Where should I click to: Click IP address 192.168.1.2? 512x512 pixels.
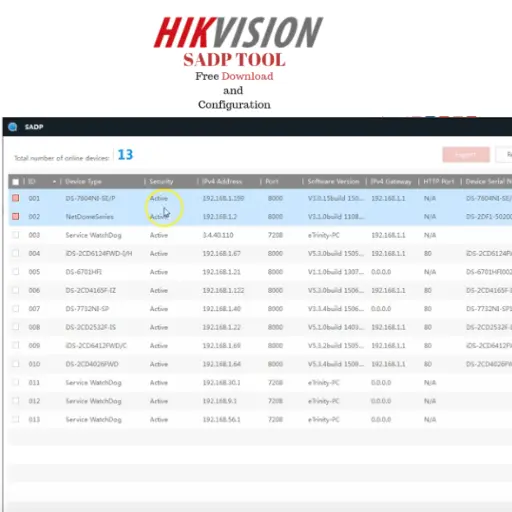pos(220,217)
